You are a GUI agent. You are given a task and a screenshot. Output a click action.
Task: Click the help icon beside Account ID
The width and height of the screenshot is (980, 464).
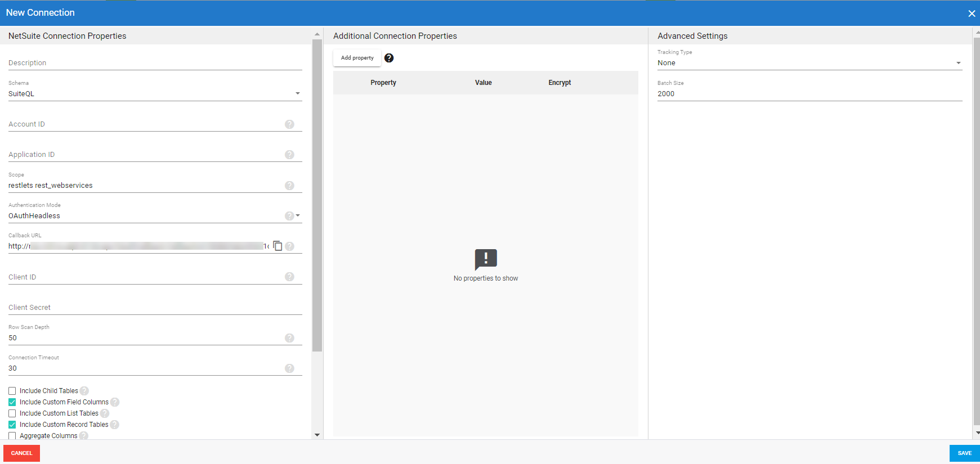tap(289, 124)
